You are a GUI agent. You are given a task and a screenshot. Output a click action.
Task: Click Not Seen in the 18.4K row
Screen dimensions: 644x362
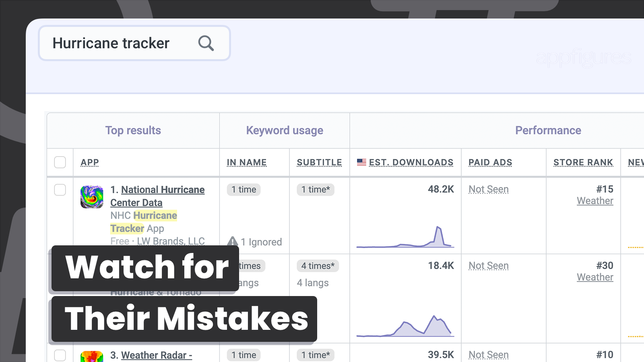tap(489, 266)
